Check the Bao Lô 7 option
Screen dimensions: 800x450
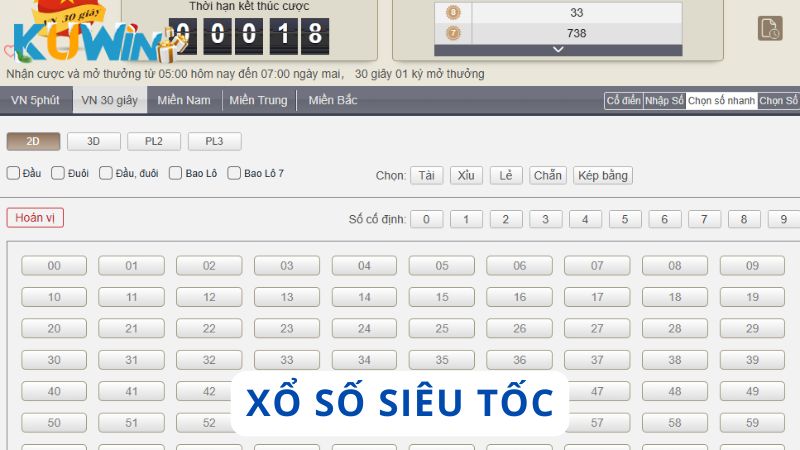[x=234, y=173]
